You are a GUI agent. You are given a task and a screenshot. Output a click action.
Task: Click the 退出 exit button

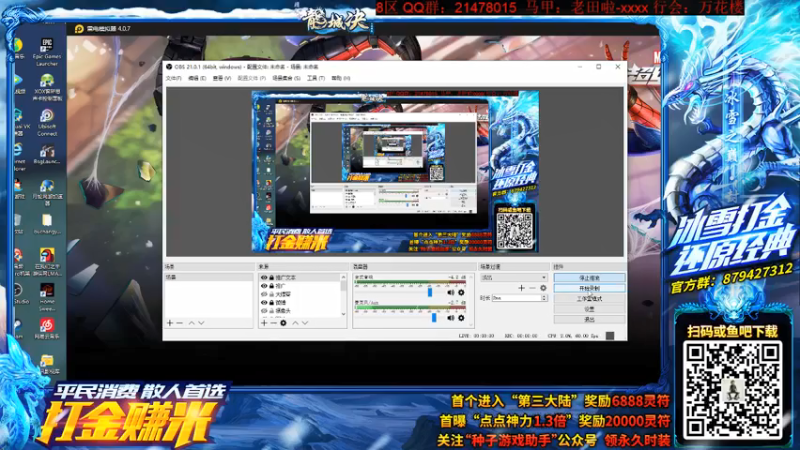(x=589, y=319)
